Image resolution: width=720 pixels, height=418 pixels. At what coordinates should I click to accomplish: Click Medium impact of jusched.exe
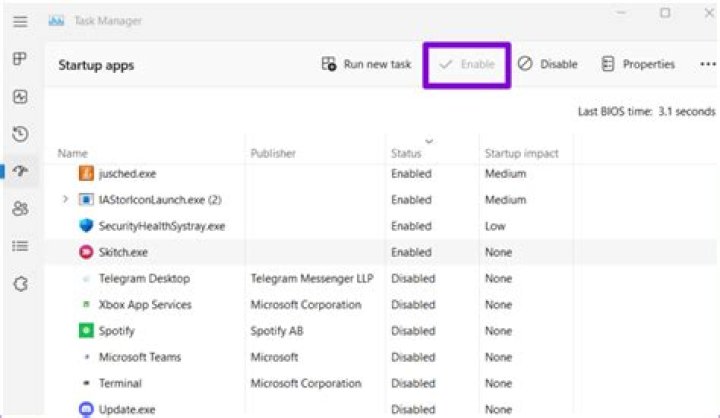pyautogui.click(x=506, y=174)
